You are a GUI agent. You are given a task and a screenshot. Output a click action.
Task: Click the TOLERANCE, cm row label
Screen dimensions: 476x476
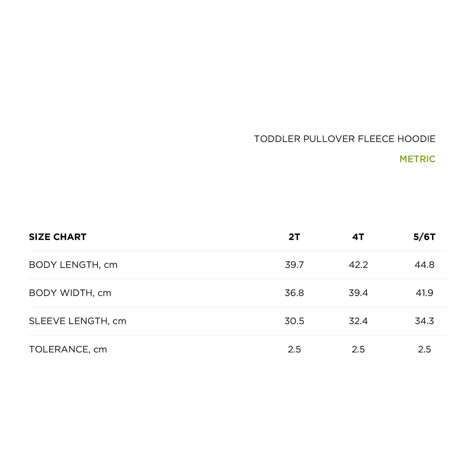[x=68, y=350]
